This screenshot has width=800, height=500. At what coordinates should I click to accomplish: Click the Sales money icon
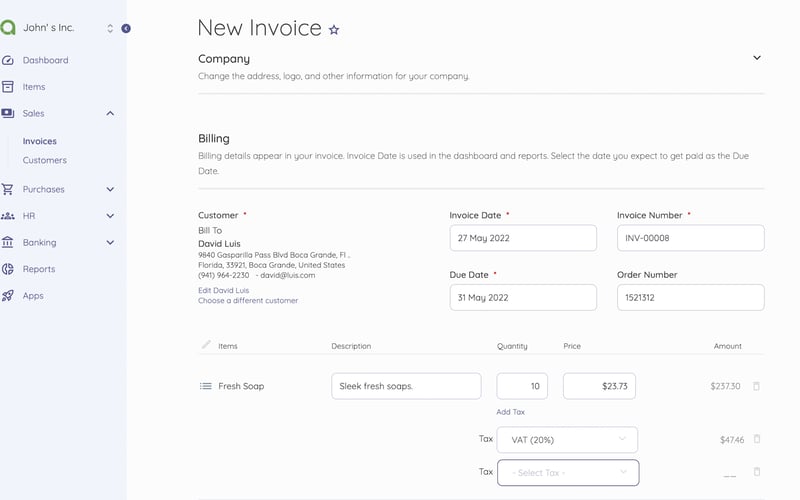[x=8, y=113]
